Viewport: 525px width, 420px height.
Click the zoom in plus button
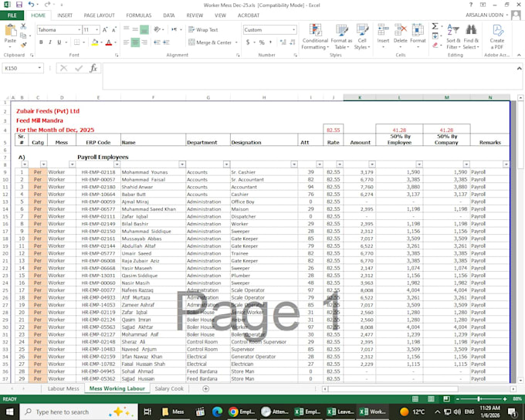point(505,399)
